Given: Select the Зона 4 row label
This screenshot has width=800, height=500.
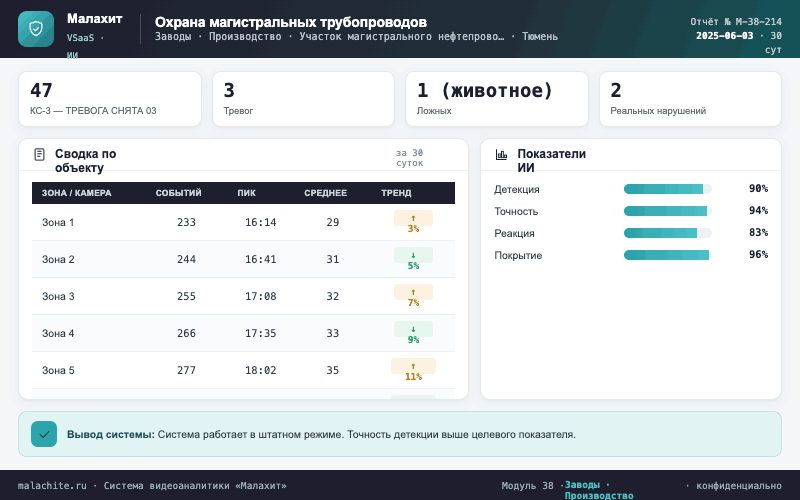Looking at the screenshot, I should coord(58,333).
